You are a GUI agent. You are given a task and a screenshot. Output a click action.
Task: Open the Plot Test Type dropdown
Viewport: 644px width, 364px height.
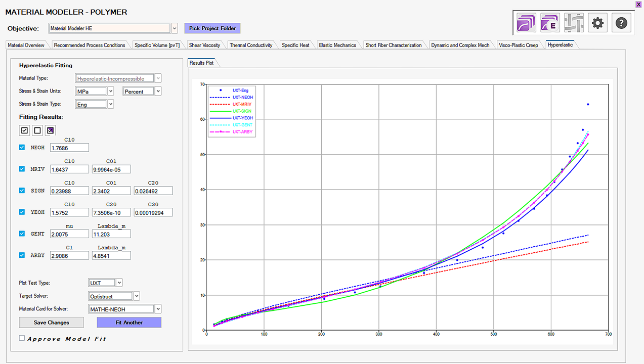click(x=119, y=283)
